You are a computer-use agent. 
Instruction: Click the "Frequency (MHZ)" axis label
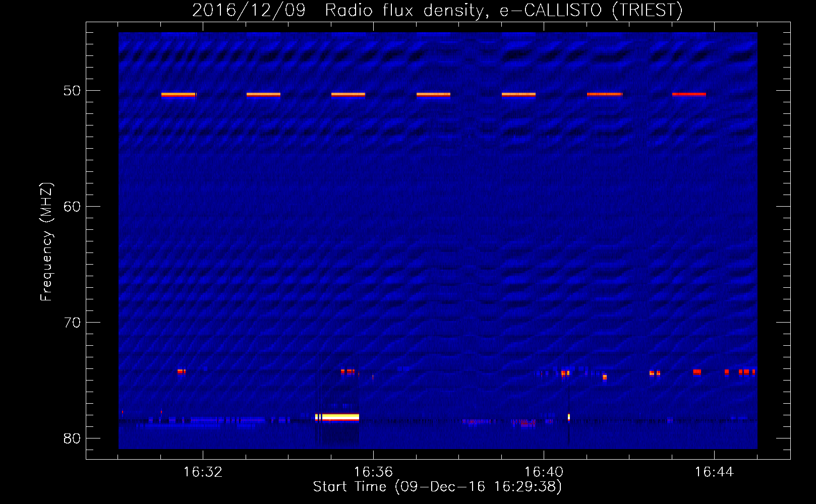coord(46,242)
